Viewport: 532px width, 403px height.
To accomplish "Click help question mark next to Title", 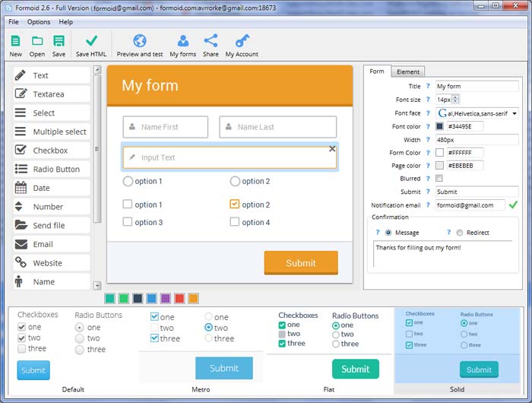I will (428, 86).
